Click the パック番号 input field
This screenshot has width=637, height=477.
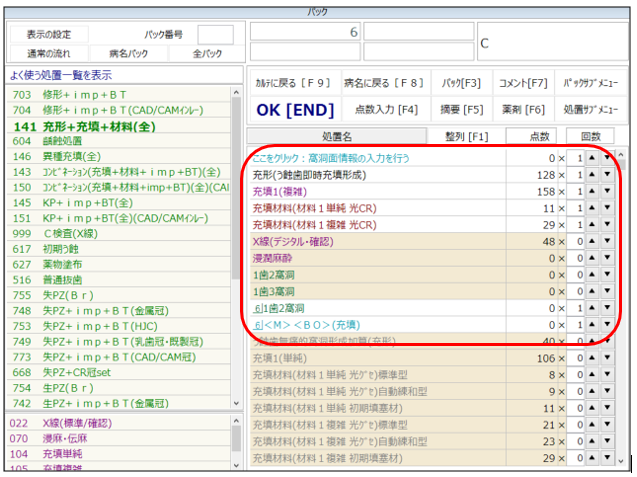(x=216, y=35)
